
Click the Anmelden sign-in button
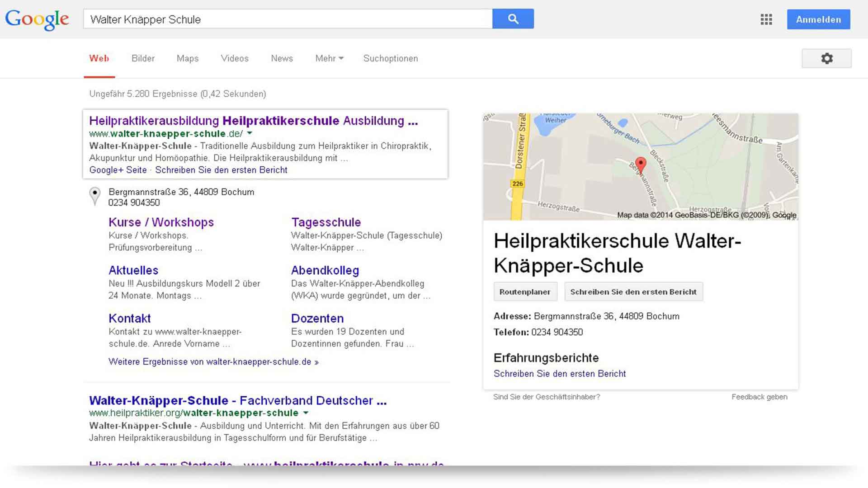point(819,19)
